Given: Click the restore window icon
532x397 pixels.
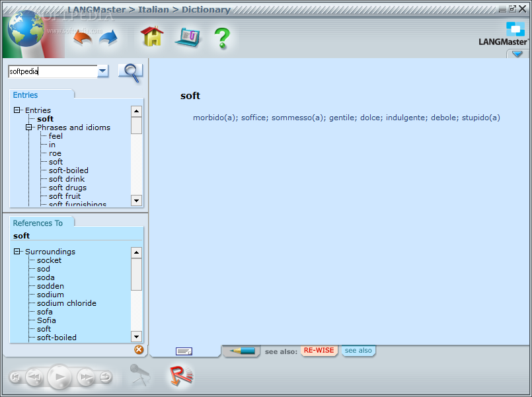Looking at the screenshot, I should (x=512, y=9).
